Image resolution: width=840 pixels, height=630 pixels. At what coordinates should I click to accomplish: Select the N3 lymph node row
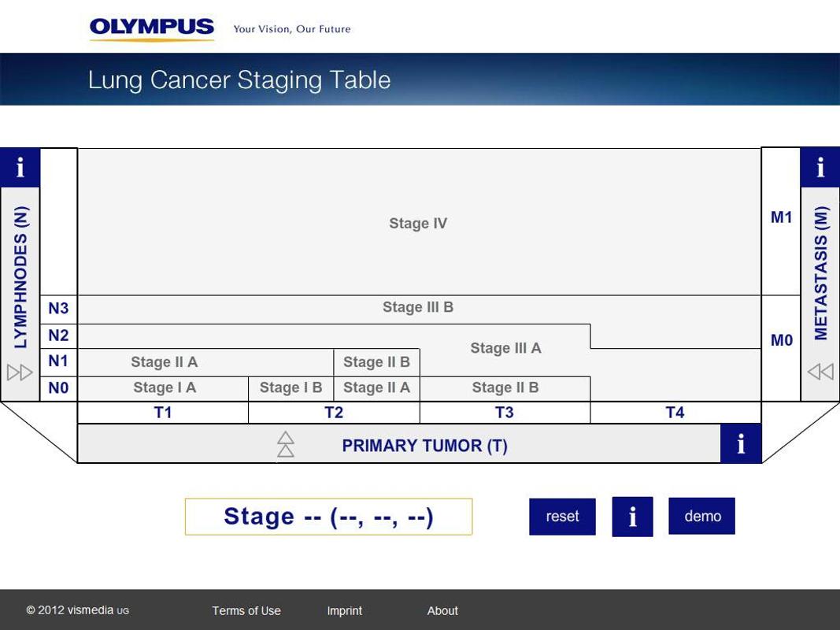coord(58,309)
